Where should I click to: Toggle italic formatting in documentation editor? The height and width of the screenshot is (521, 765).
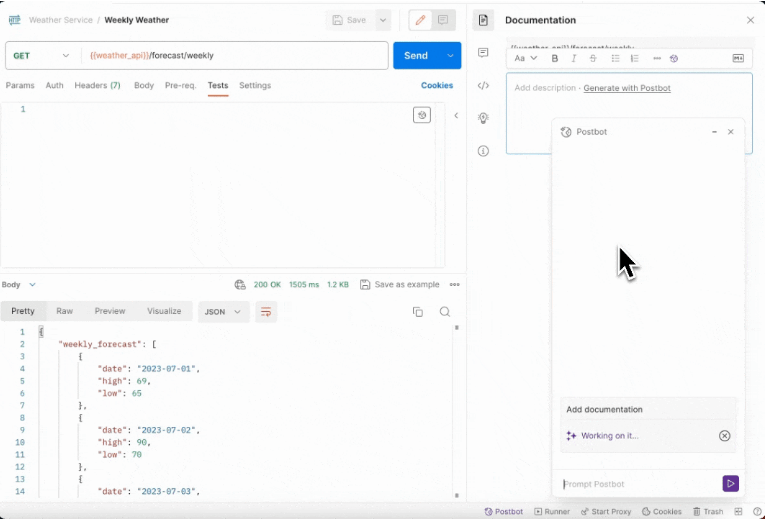coord(574,59)
